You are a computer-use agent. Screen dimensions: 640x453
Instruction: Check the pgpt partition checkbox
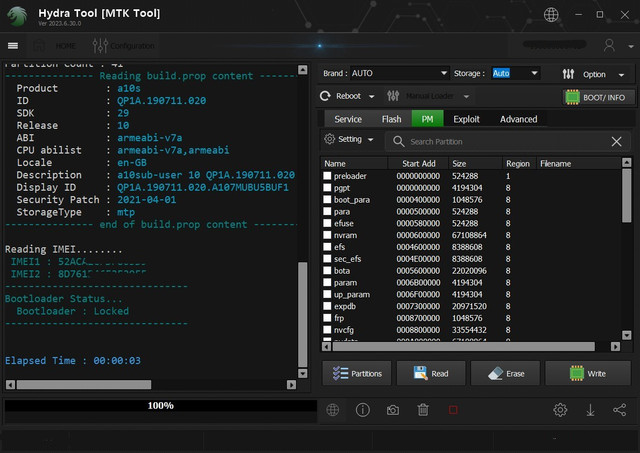tap(327, 188)
